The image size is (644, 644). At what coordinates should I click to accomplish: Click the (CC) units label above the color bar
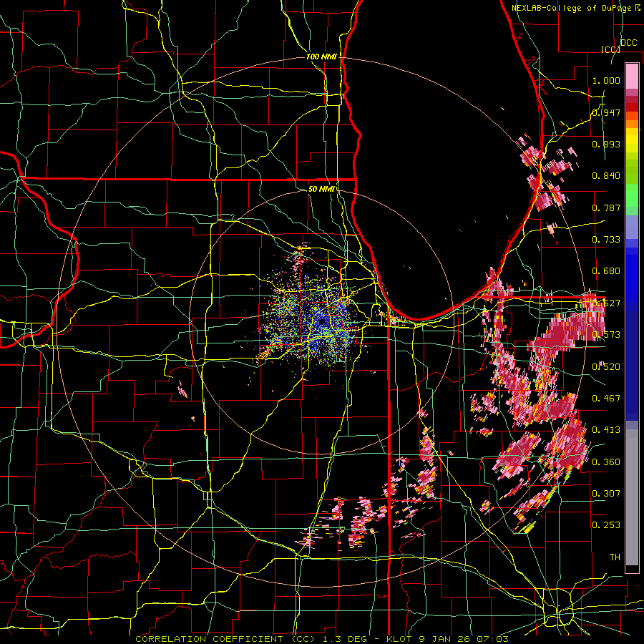click(610, 49)
